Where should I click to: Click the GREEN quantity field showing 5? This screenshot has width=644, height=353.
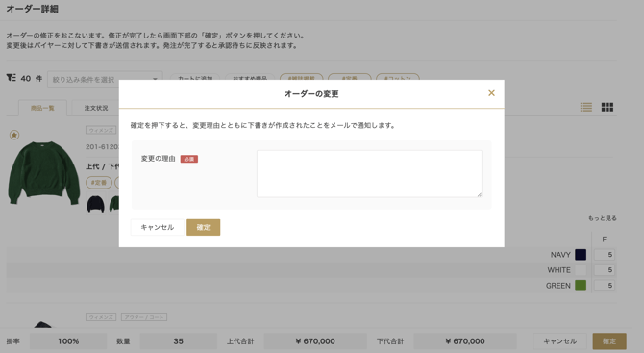605,286
